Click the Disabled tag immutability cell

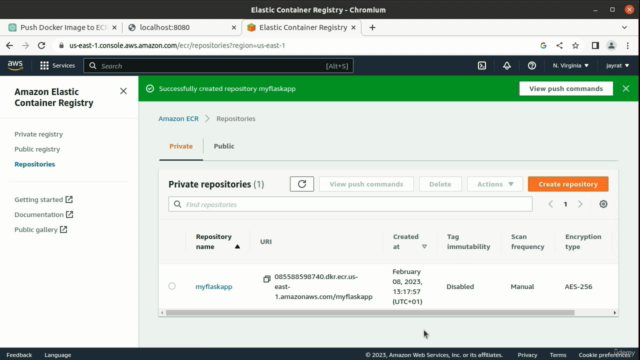(x=460, y=287)
